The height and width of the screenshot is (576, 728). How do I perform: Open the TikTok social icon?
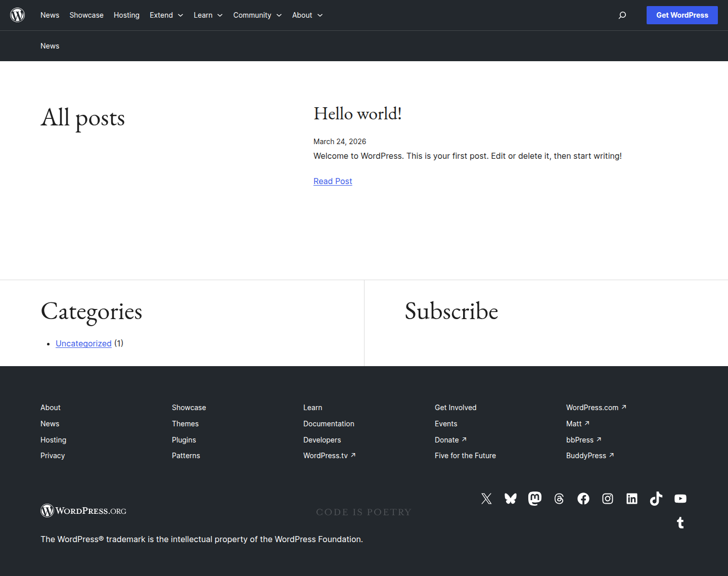point(656,499)
